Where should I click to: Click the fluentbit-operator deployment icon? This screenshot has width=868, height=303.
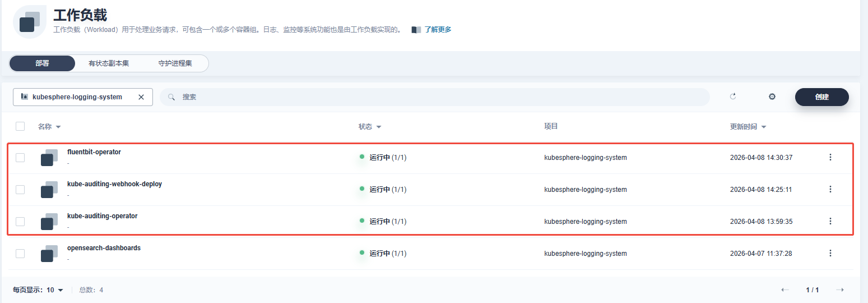(x=49, y=158)
